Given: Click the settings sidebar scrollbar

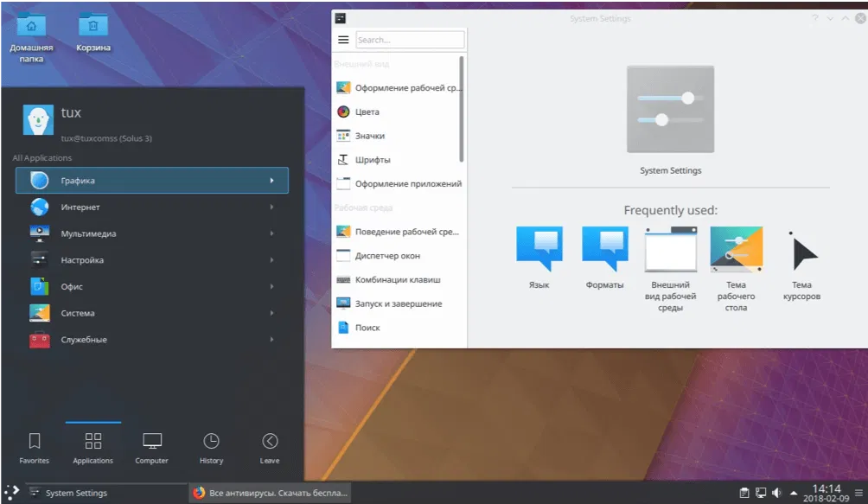Looking at the screenshot, I should pyautogui.click(x=461, y=109).
